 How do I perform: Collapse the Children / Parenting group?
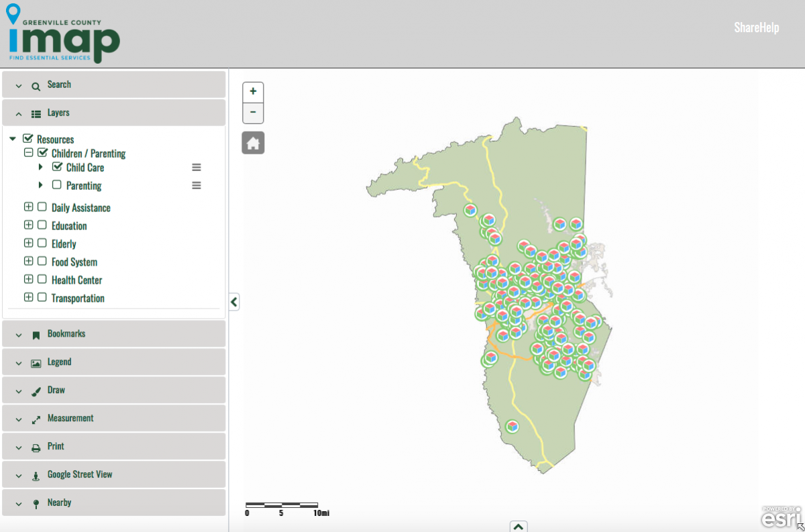tap(28, 153)
